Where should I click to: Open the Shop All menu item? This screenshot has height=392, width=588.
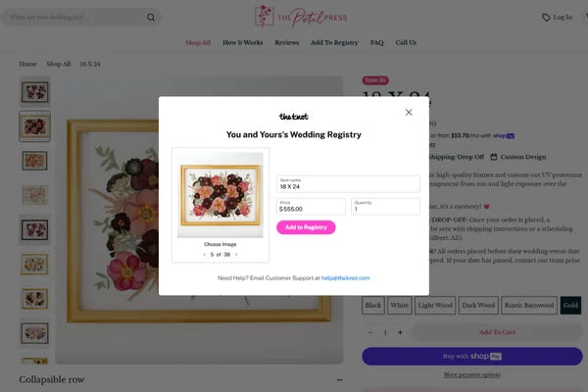[x=198, y=42]
